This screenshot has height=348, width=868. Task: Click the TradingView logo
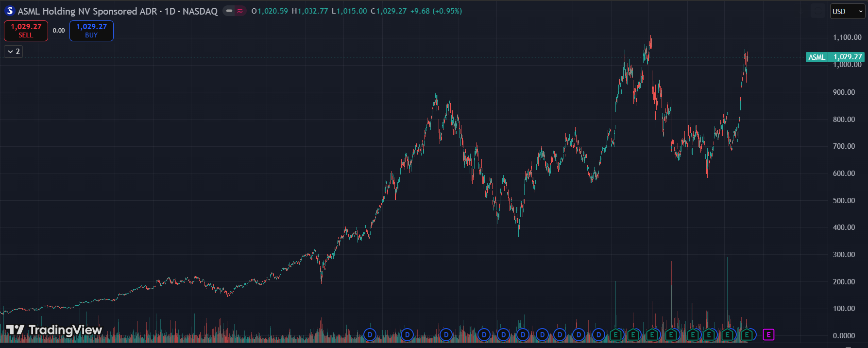coord(54,331)
